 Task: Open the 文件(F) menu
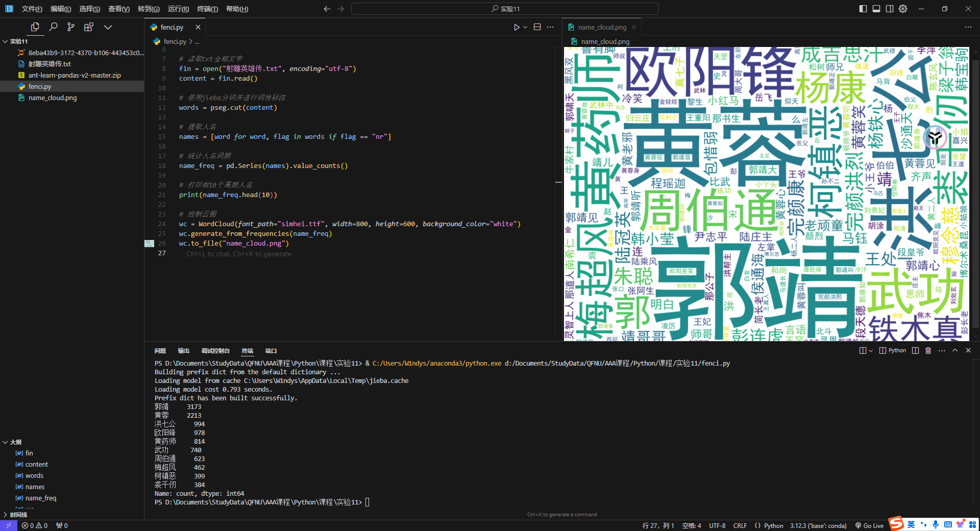point(32,9)
